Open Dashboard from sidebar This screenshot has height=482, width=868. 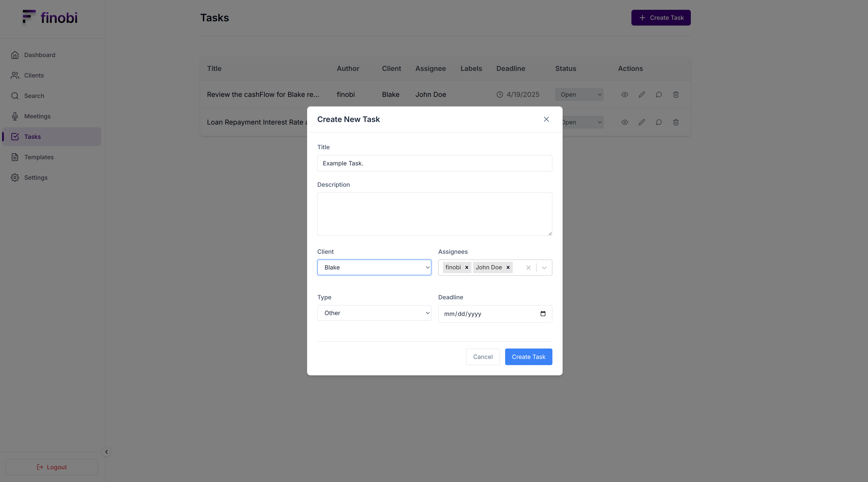(52, 55)
